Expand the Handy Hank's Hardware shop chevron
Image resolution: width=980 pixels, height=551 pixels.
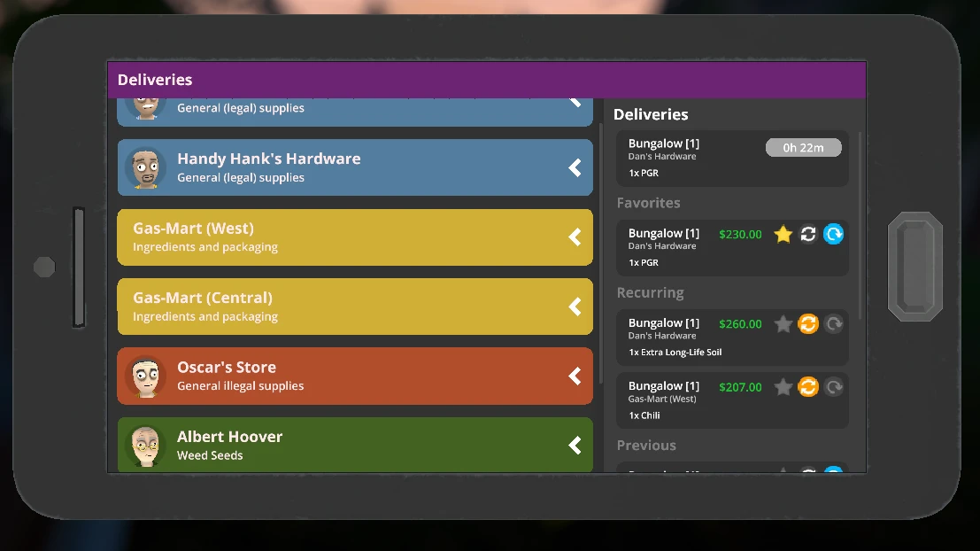click(x=575, y=167)
